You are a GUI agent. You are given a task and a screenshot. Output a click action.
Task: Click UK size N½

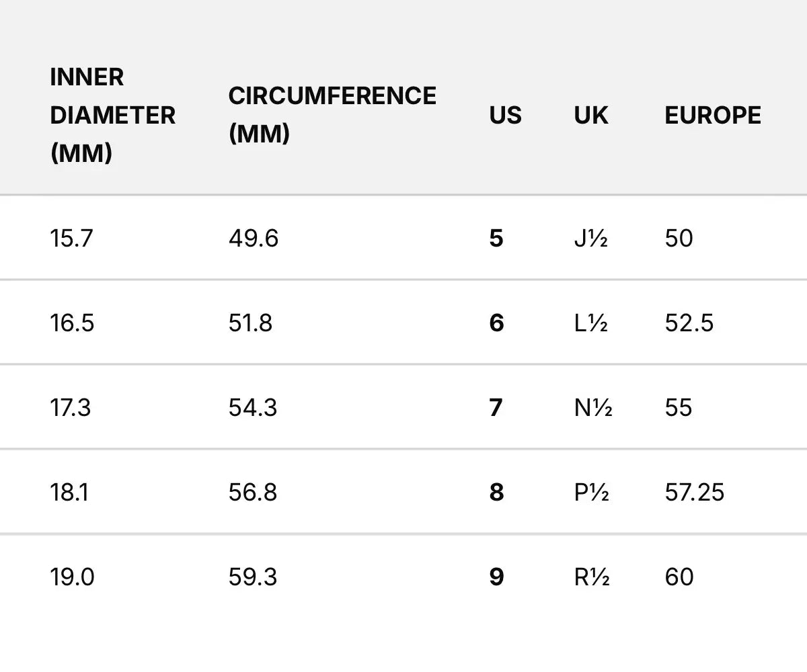tap(593, 408)
